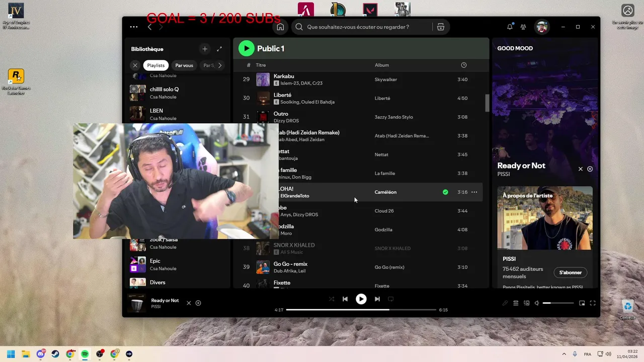This screenshot has height=362, width=644.
Task: Open the chillll solo Q playlist
Action: [x=177, y=93]
